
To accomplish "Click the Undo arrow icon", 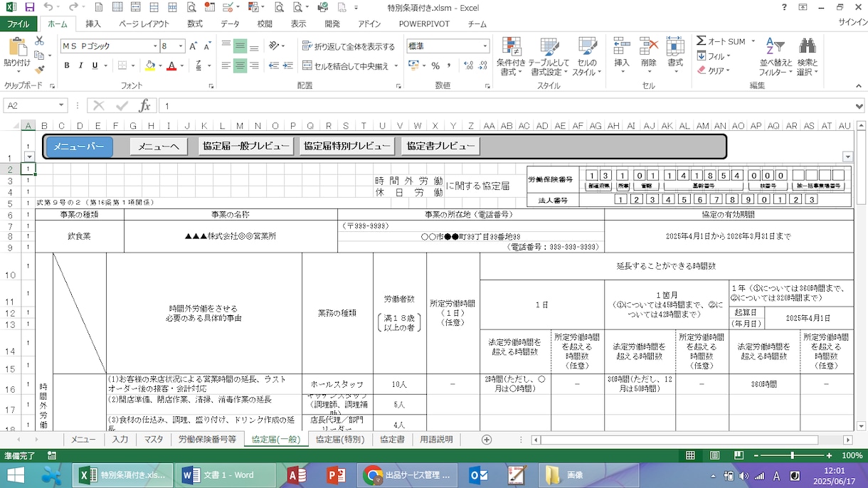I will tap(47, 7).
